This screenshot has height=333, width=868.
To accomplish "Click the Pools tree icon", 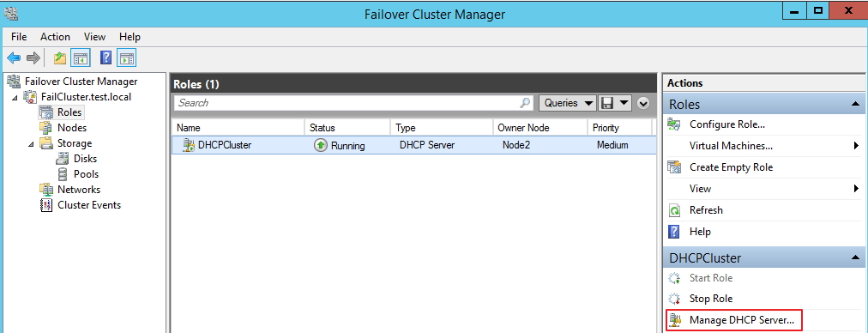I will 63,174.
